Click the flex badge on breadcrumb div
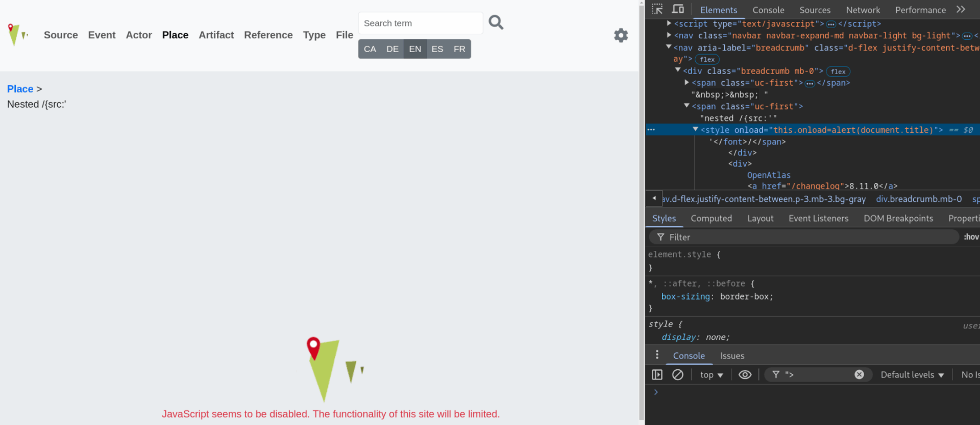This screenshot has width=980, height=425. [838, 72]
